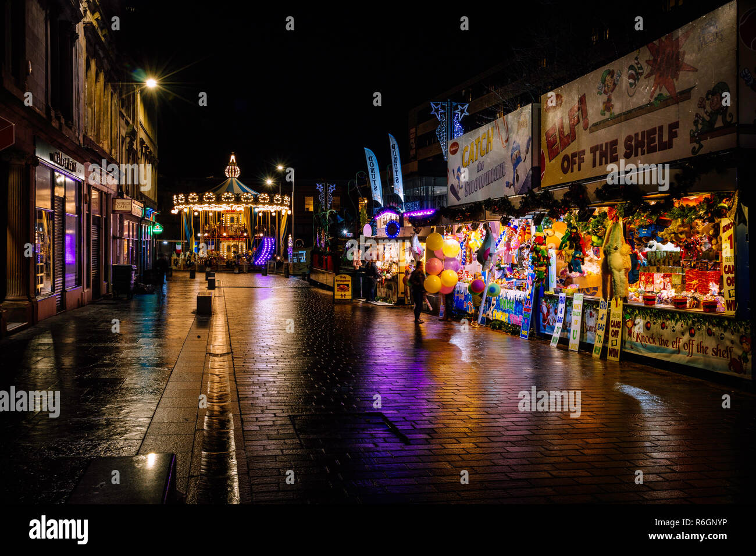Click the yellow 'CANS OFF WIN' board

pos(615,330)
